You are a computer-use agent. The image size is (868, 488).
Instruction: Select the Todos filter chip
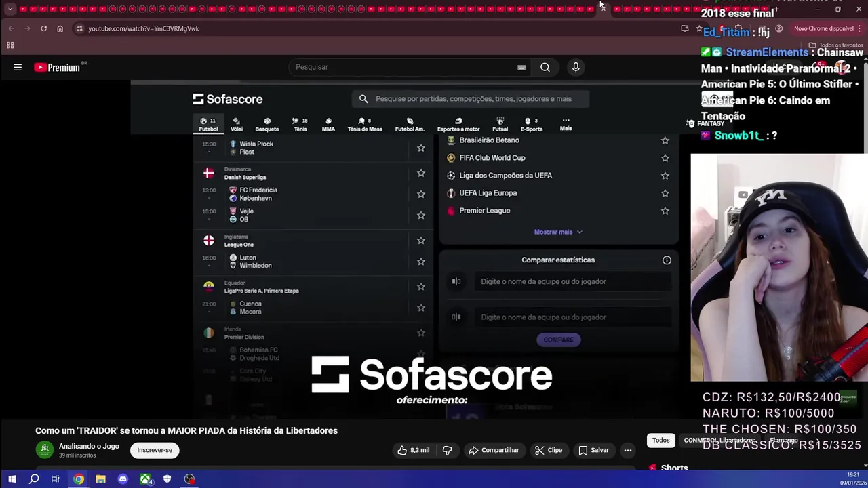661,441
